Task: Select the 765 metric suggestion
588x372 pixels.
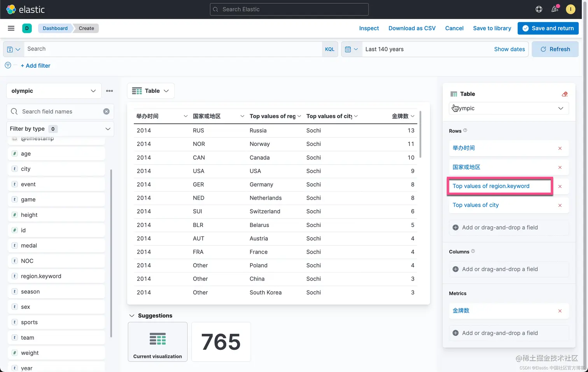Action: 221,342
